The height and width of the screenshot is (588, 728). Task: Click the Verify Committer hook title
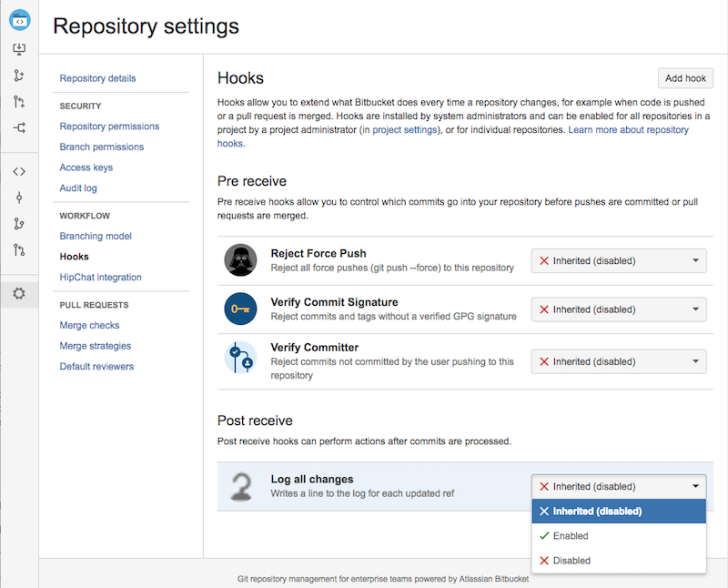(x=315, y=348)
